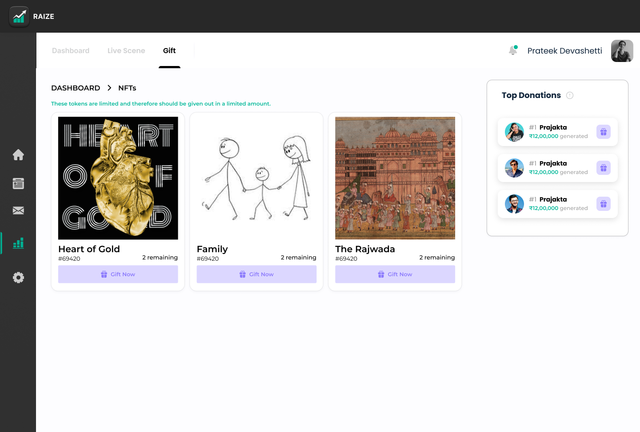The height and width of the screenshot is (432, 640).
Task: Click the RAIZE logo icon
Action: pos(19,16)
